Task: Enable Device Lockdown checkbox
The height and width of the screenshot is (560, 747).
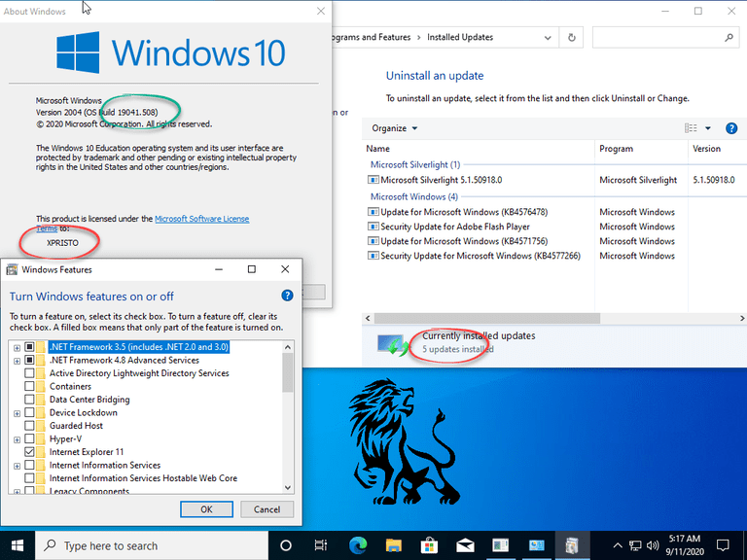Action: coord(29,412)
